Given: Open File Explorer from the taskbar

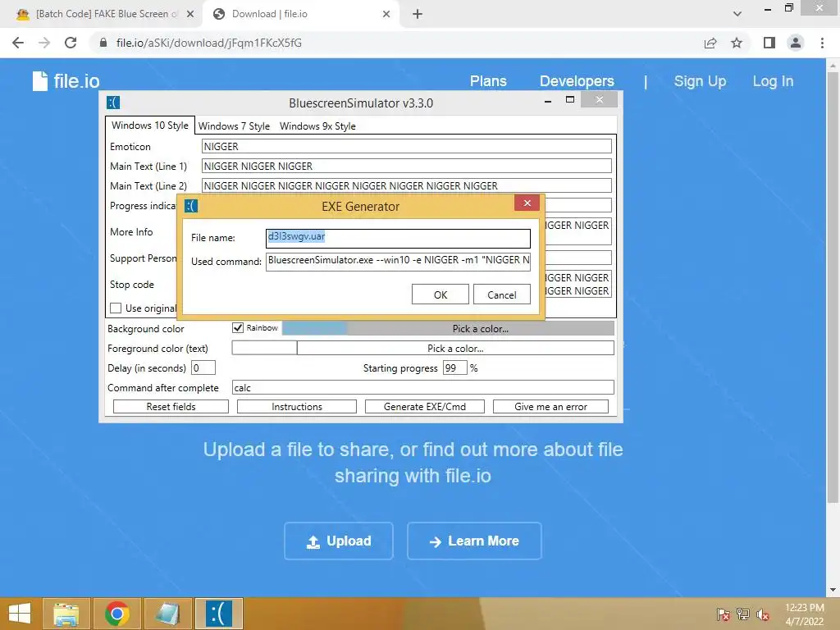Looking at the screenshot, I should click(x=66, y=614).
